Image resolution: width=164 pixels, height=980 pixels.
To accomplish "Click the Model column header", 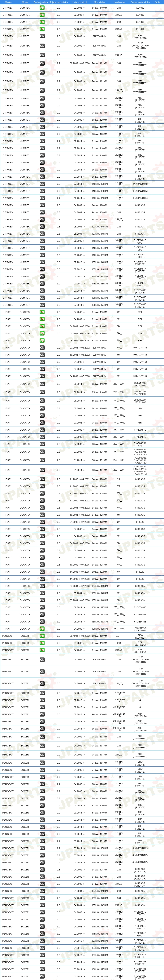I will 25,2.
